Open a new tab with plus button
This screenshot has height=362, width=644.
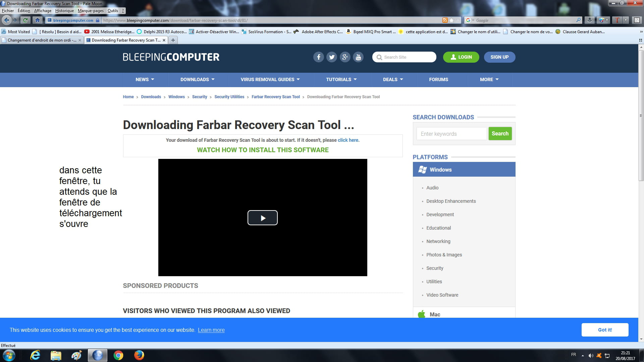[173, 40]
